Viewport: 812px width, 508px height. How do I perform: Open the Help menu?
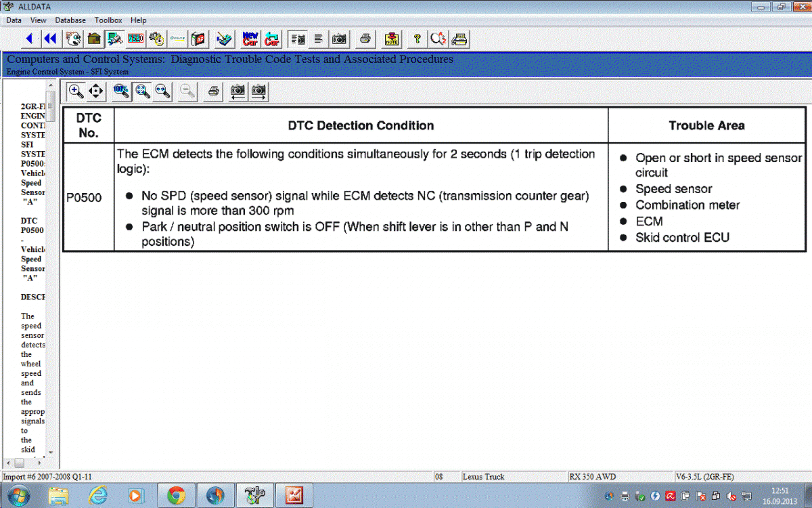[138, 20]
